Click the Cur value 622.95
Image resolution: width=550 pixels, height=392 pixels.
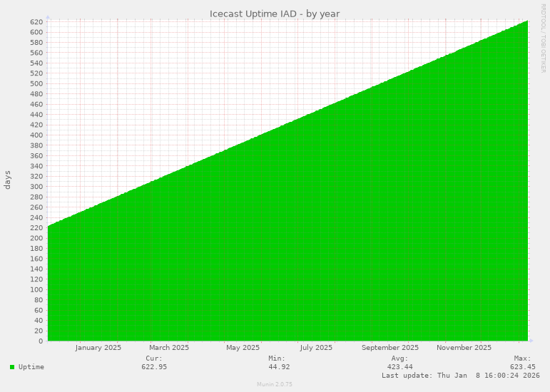(154, 367)
